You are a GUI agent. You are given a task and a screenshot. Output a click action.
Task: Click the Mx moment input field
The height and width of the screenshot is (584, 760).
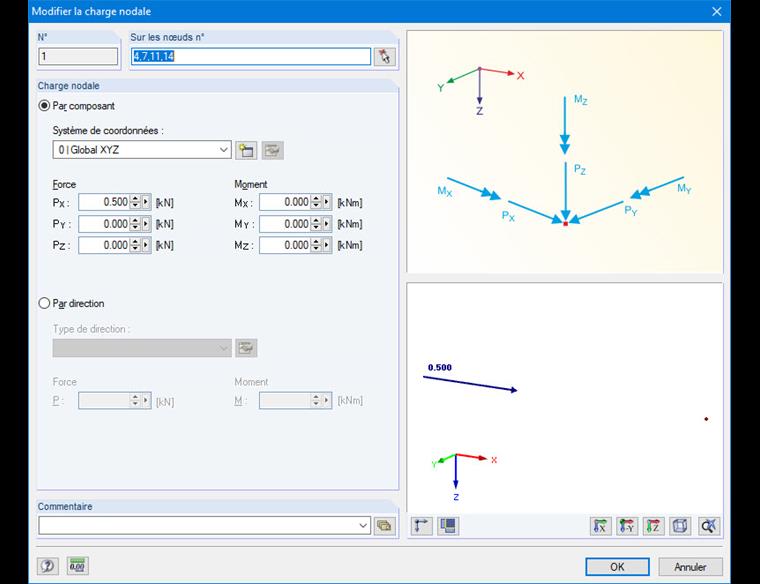(x=285, y=202)
